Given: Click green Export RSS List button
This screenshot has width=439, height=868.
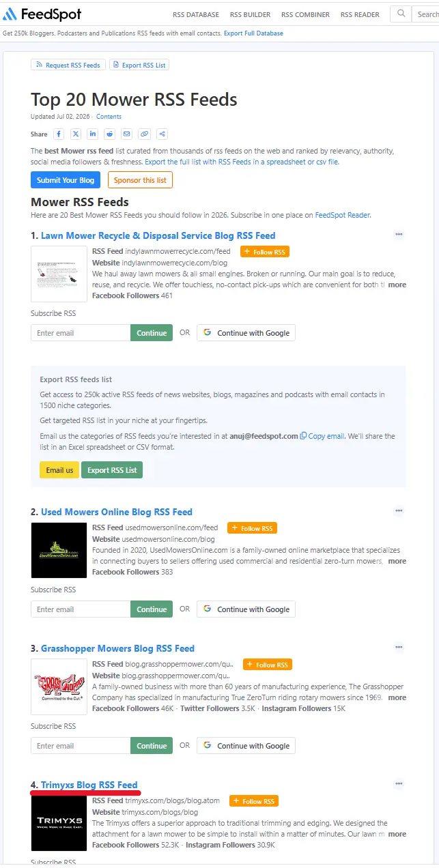Looking at the screenshot, I should click(112, 470).
